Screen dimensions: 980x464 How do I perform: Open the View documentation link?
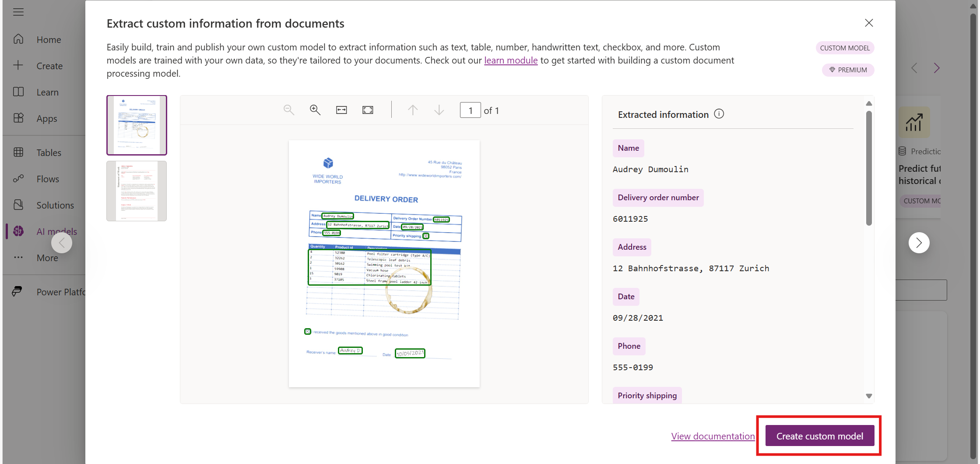click(713, 436)
